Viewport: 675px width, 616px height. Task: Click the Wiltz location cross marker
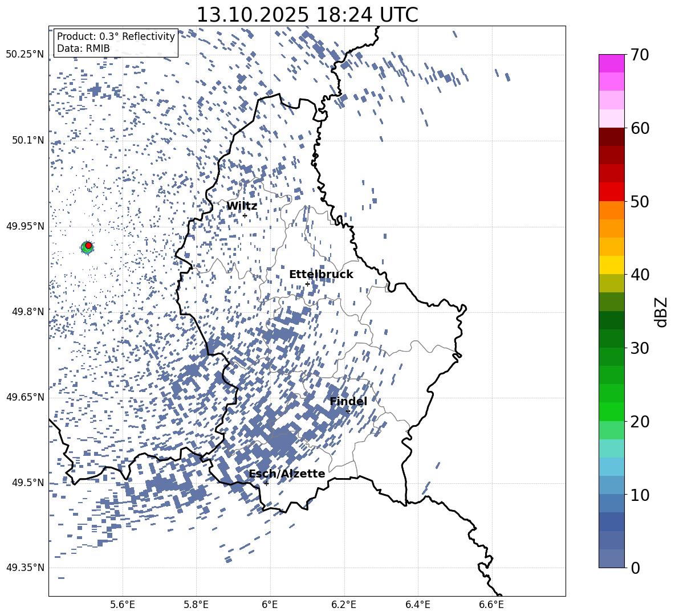(x=245, y=215)
